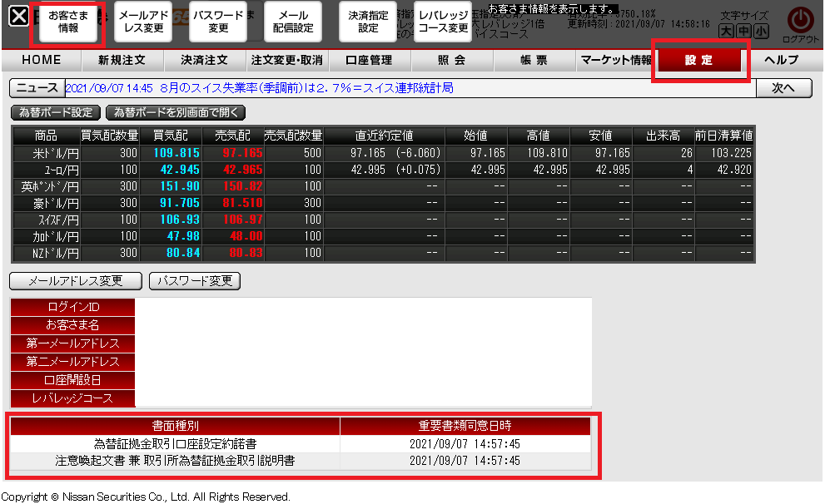
Task: Click ユーロ/円 ask price 42.965
Action: point(242,170)
